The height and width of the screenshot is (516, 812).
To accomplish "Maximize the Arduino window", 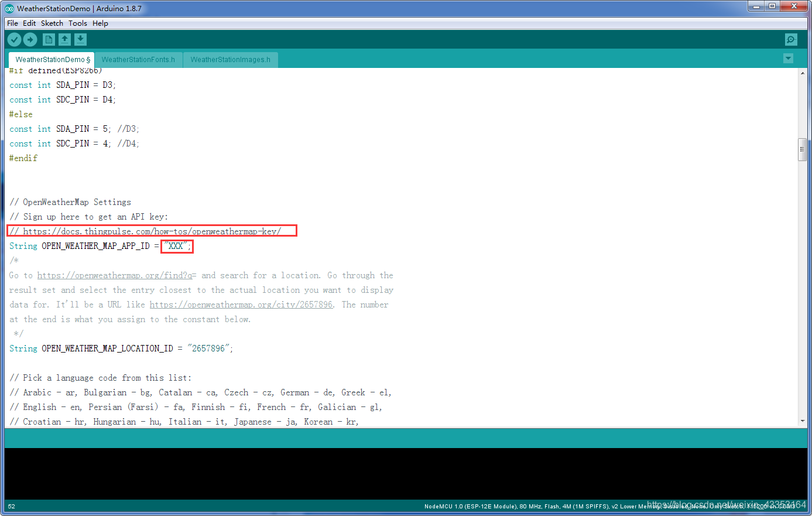I will pyautogui.click(x=772, y=6).
